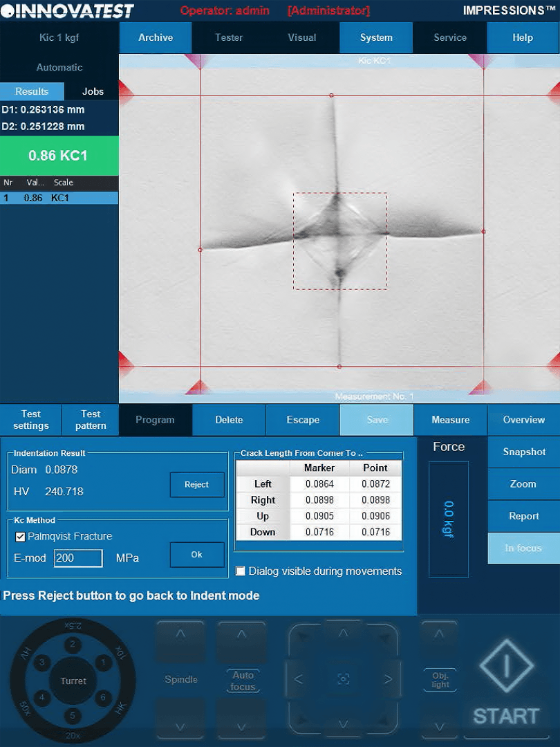Decrease objective light with the down arrow
This screenshot has height=747, width=560.
tap(439, 719)
